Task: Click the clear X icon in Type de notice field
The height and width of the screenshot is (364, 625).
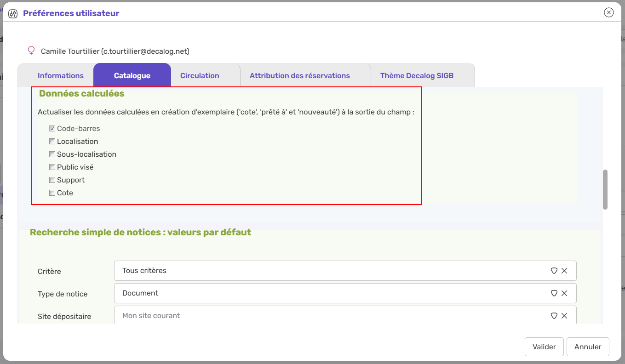Action: (564, 293)
